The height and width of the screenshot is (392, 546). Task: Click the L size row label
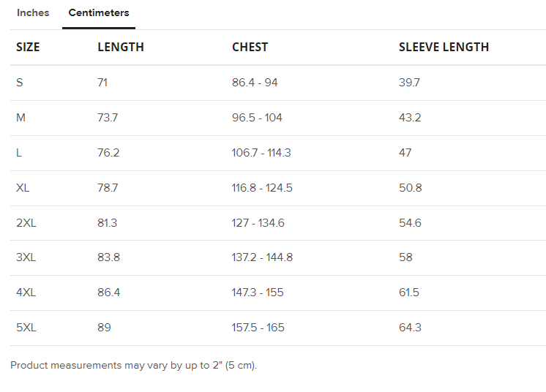[x=19, y=153]
